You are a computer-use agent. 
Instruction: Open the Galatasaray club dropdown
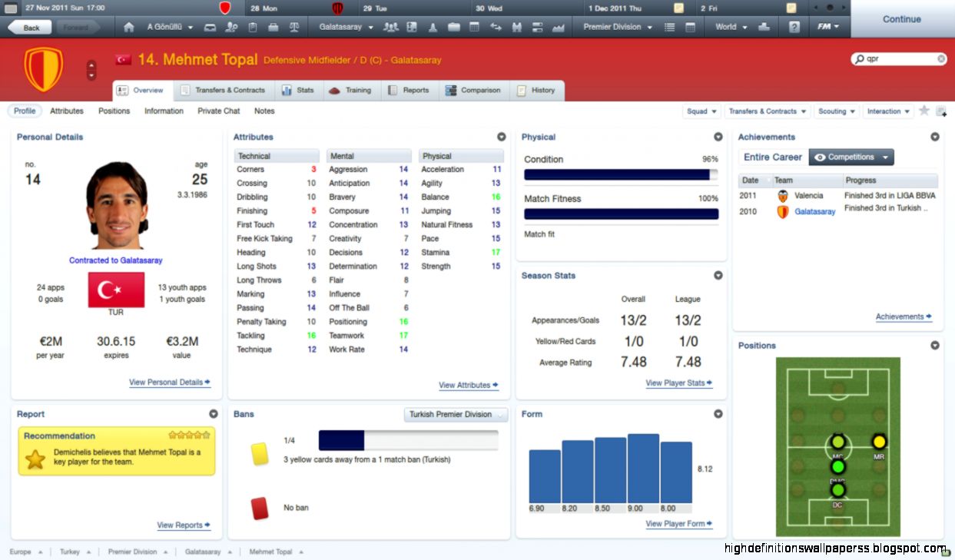(346, 27)
